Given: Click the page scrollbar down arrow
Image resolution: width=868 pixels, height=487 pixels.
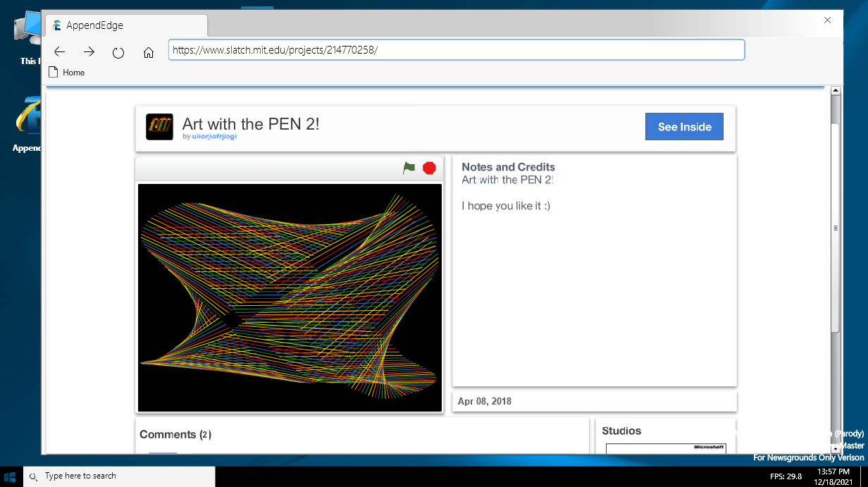Looking at the screenshot, I should tap(836, 448).
